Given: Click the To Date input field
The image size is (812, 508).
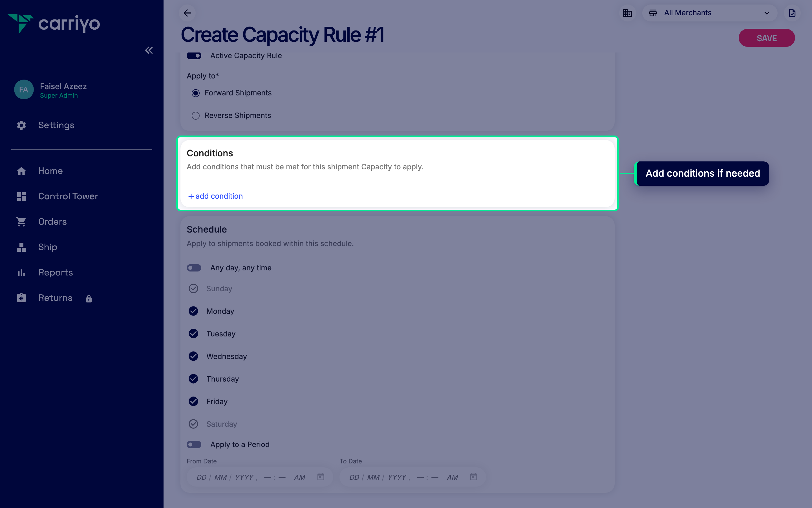Looking at the screenshot, I should click(x=413, y=477).
